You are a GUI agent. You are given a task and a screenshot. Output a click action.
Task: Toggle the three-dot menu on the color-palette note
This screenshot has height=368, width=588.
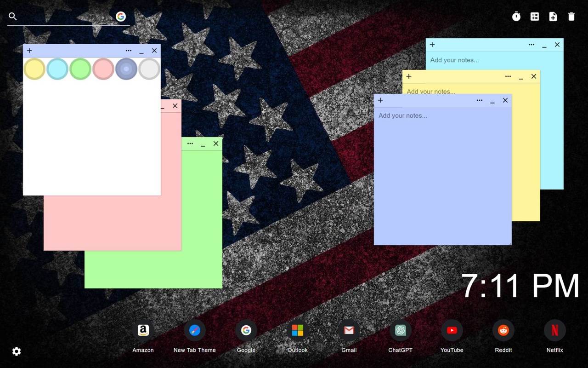129,51
